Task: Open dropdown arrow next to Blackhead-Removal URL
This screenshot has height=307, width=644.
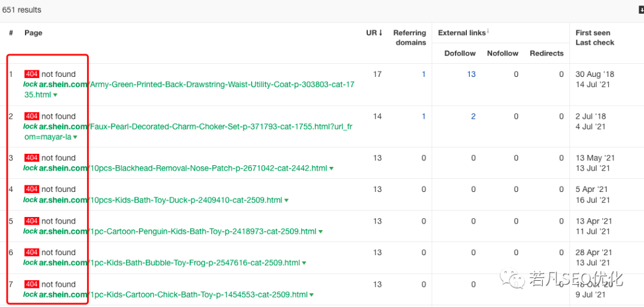Action: pyautogui.click(x=331, y=169)
